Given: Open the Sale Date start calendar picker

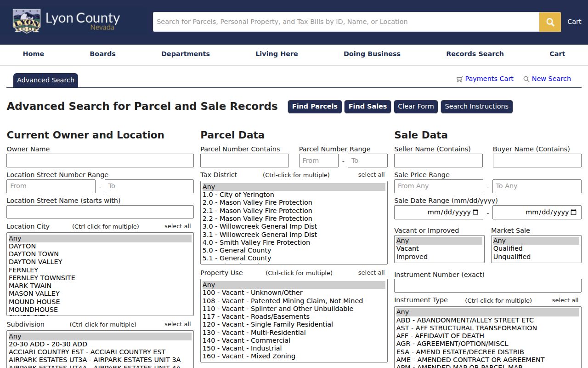Looking at the screenshot, I should coord(475,212).
